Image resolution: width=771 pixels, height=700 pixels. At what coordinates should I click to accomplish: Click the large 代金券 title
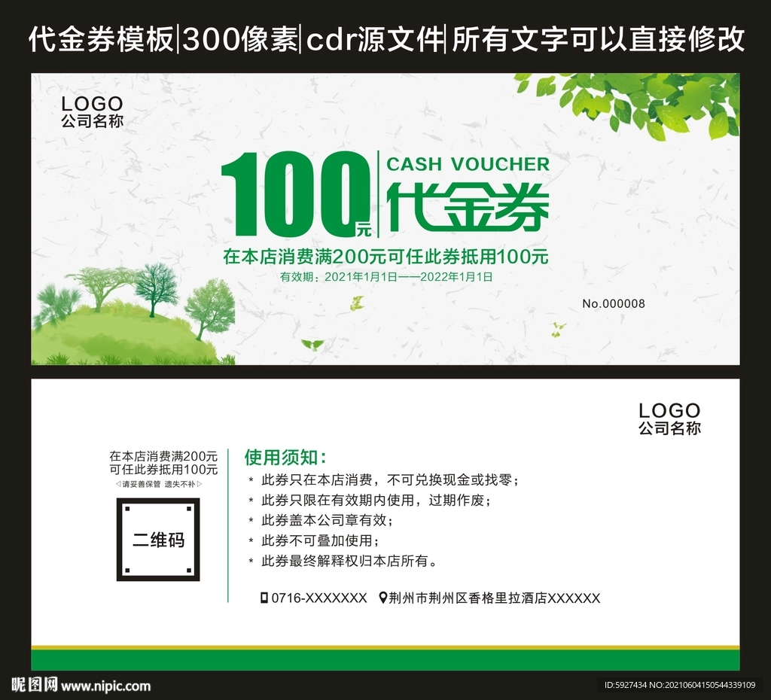468,207
